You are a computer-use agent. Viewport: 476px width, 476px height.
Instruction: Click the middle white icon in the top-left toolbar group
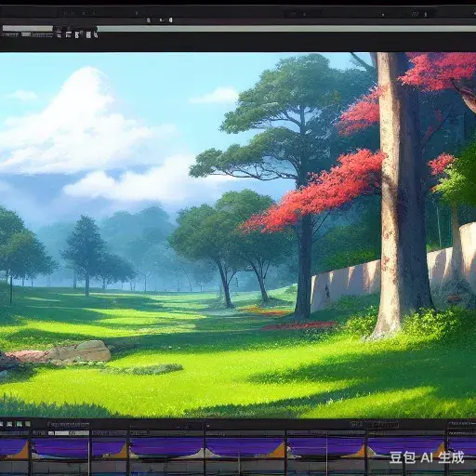tap(77, 34)
